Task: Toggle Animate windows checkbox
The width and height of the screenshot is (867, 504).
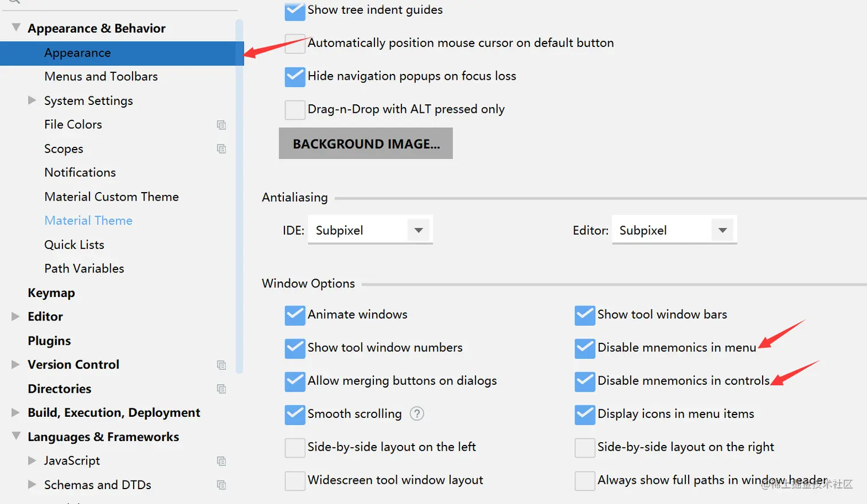Action: tap(295, 315)
